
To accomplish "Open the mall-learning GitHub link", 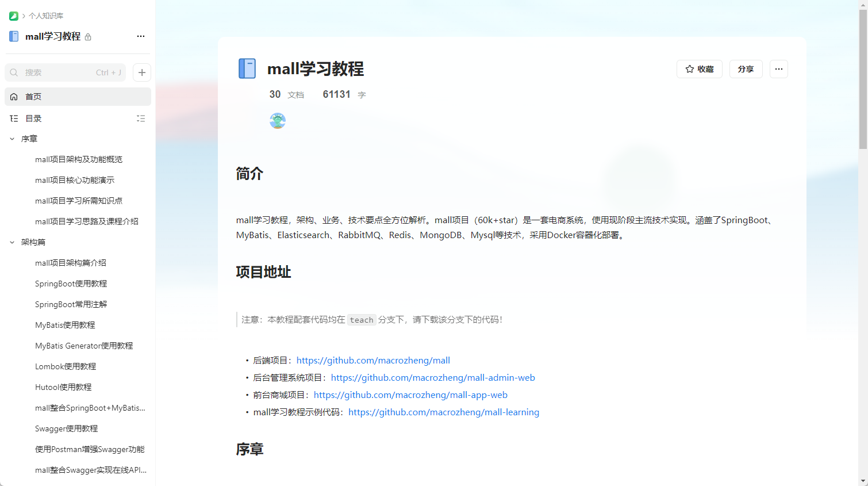I will click(443, 412).
